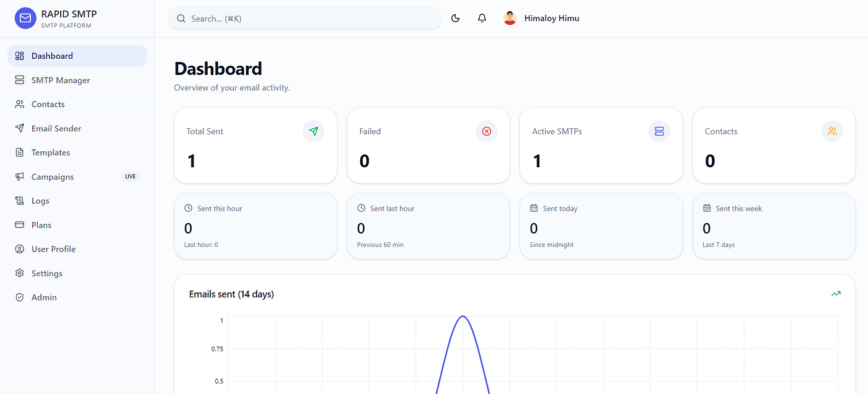Image resolution: width=868 pixels, height=394 pixels.
Task: Click the SMTP Manager server icon
Action: click(19, 80)
